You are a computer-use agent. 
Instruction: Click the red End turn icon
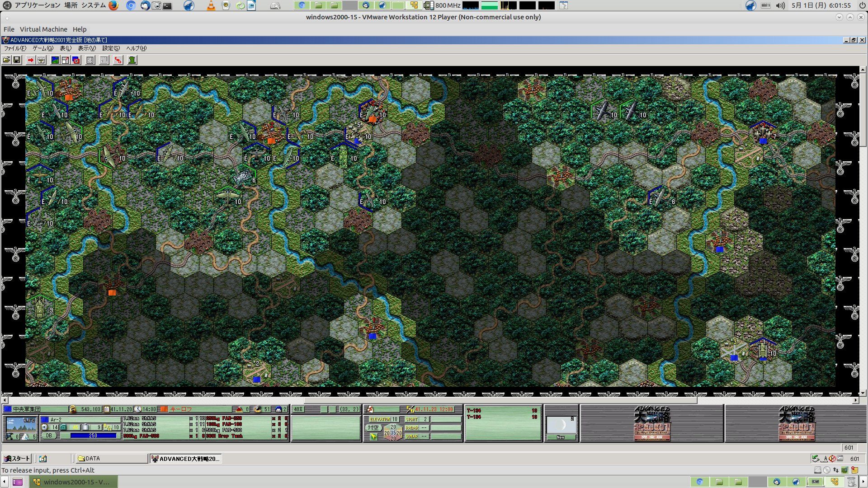[x=118, y=60]
